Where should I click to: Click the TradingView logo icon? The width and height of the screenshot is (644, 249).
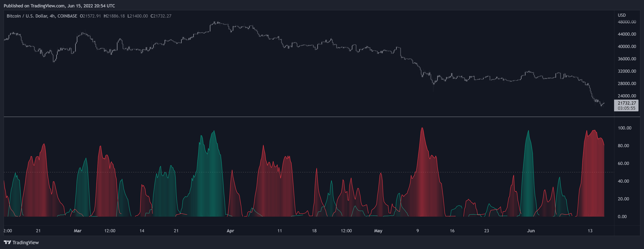(x=7, y=242)
